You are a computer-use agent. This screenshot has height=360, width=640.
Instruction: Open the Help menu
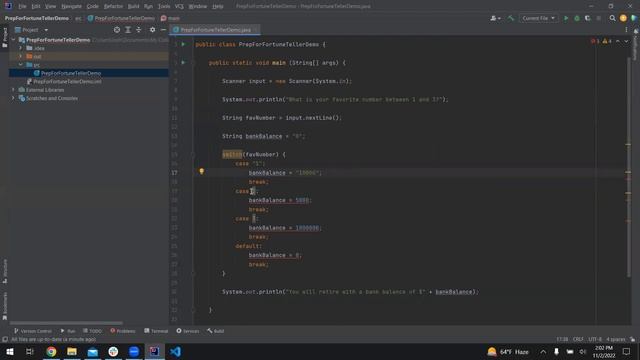point(218,6)
